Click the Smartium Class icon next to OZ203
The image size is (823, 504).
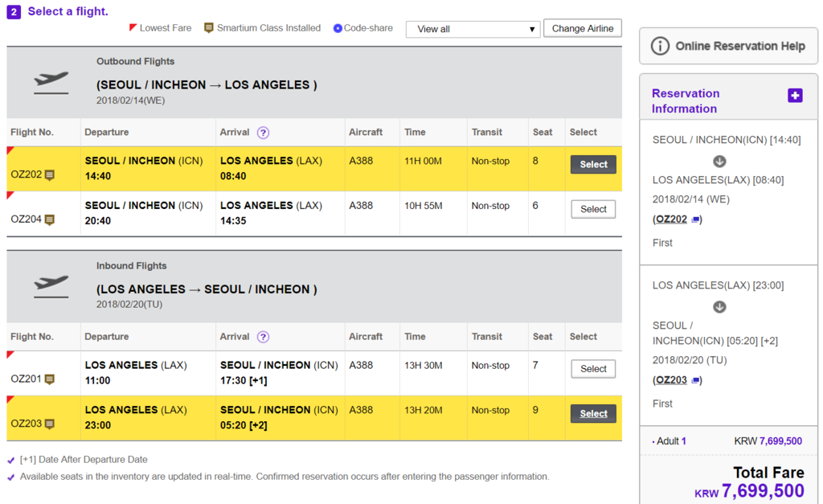(x=49, y=424)
